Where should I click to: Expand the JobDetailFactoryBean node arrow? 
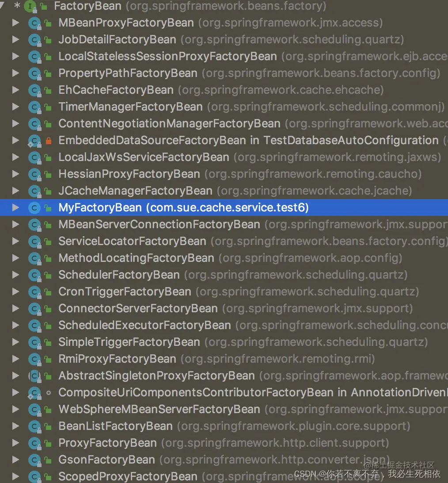click(16, 39)
